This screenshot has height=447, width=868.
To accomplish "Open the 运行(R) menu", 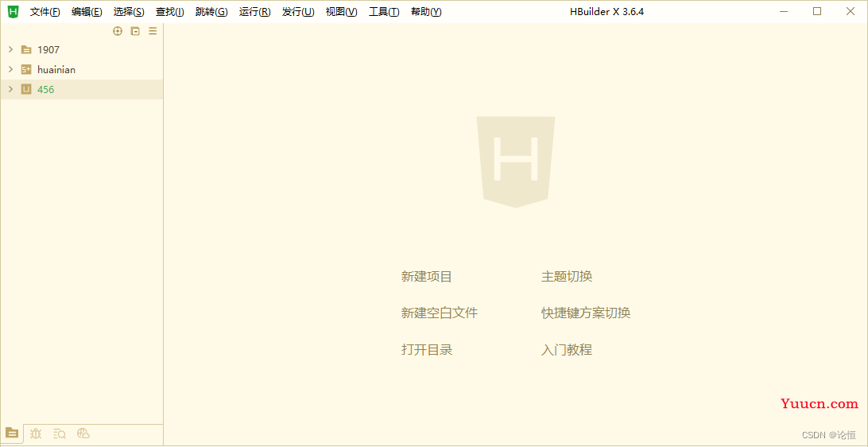I will [255, 12].
